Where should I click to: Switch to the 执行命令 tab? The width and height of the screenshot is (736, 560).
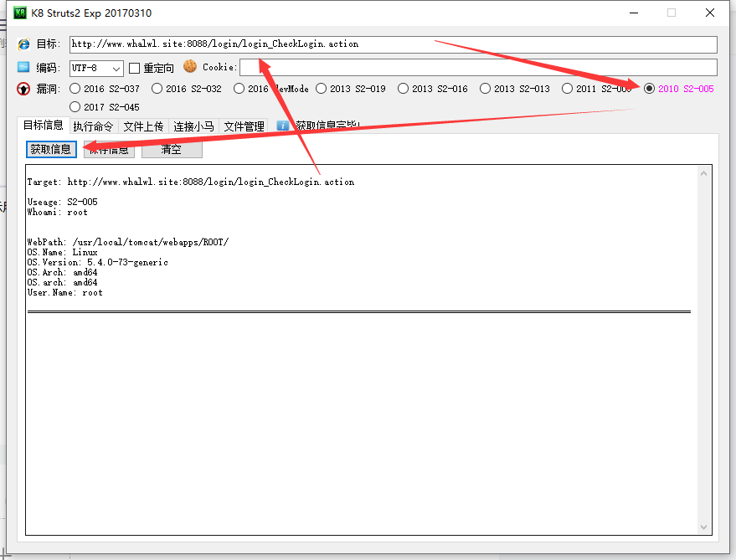[x=93, y=126]
